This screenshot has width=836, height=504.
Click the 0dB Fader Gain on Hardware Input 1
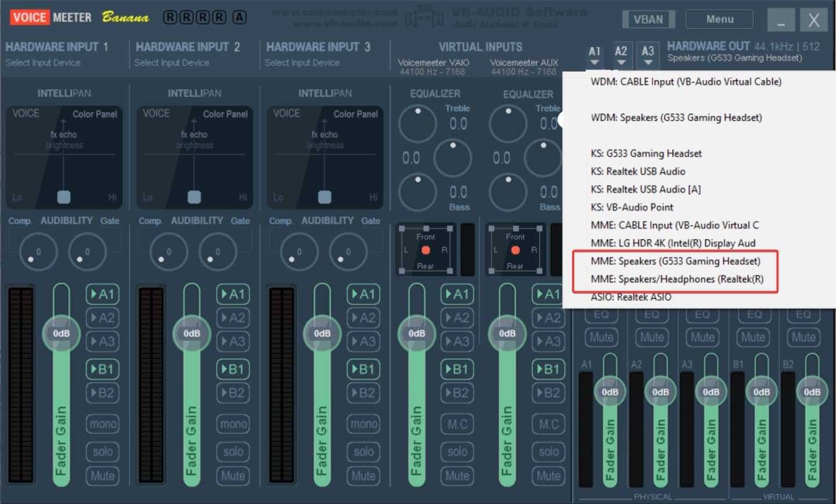(x=60, y=333)
